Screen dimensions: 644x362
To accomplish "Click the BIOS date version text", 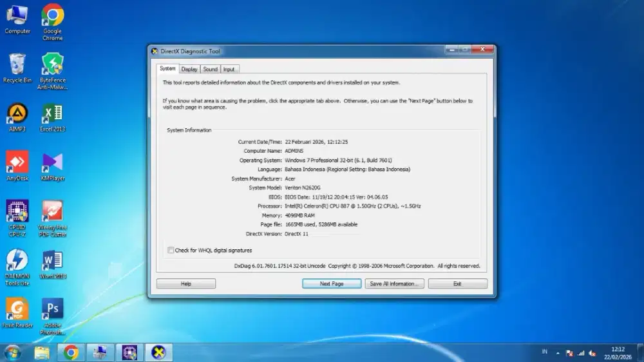I will 336,197.
